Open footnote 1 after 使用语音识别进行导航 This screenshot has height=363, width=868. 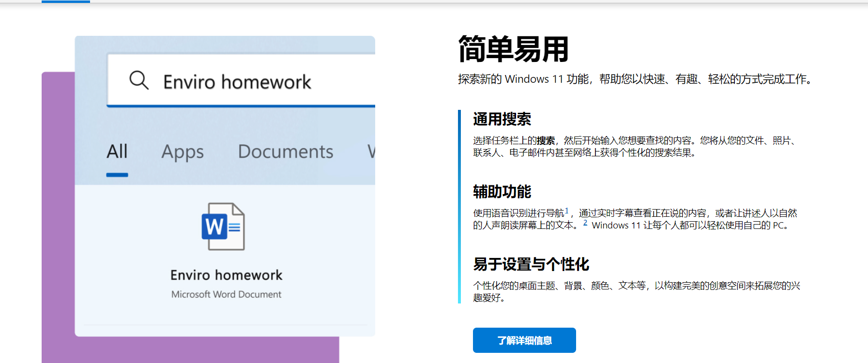(x=567, y=211)
